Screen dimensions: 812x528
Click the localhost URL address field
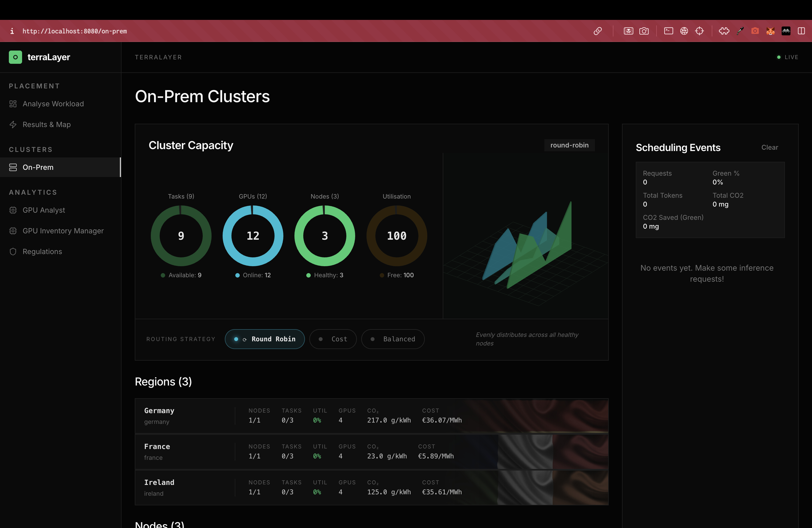point(74,31)
